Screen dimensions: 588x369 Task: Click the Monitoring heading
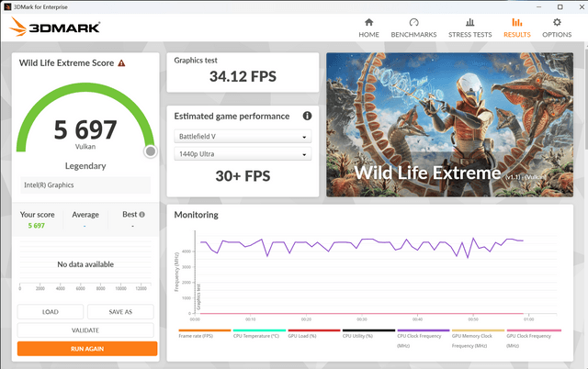pos(196,215)
